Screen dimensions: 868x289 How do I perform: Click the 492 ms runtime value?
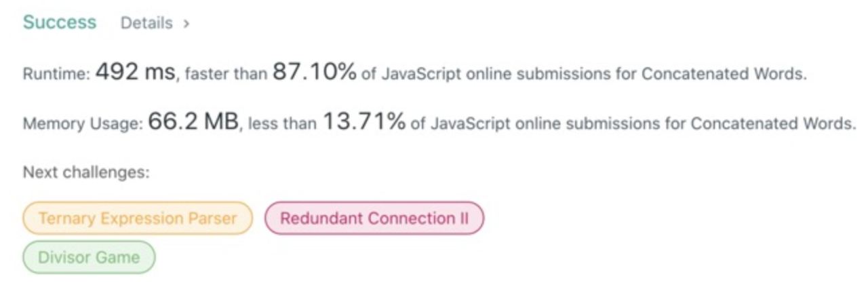tap(136, 73)
